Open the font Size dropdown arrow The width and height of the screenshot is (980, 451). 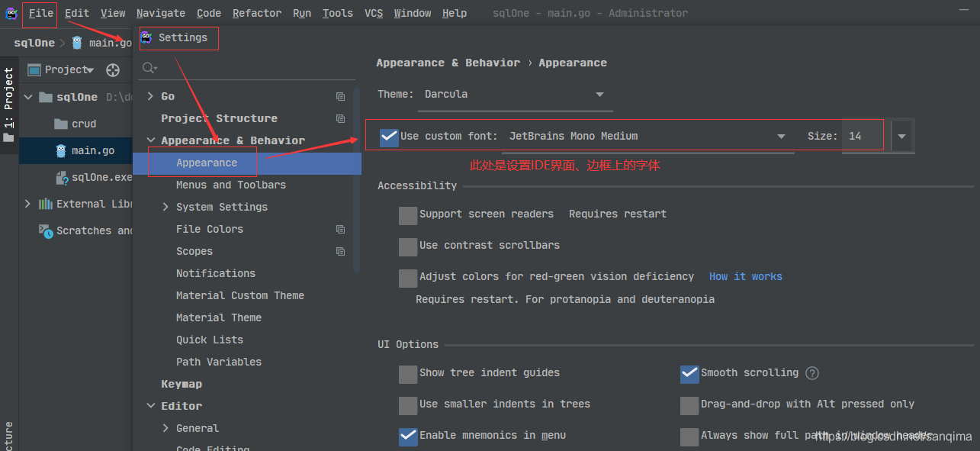902,137
